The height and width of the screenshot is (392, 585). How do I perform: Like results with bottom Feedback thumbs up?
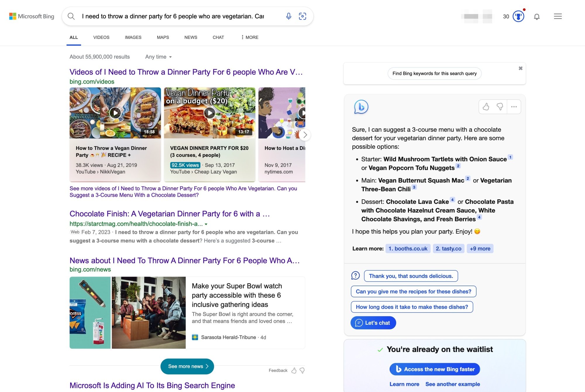pos(294,371)
